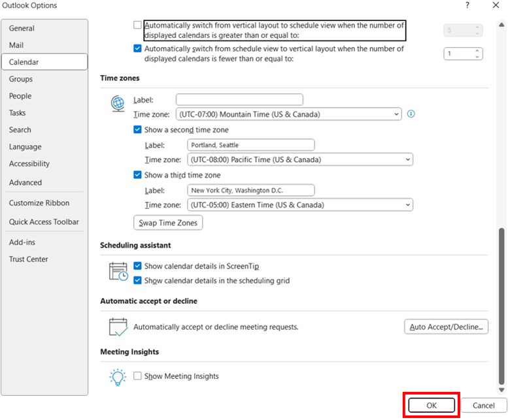Click the Auto Accept/Decline button
510x420 pixels.
click(x=446, y=327)
